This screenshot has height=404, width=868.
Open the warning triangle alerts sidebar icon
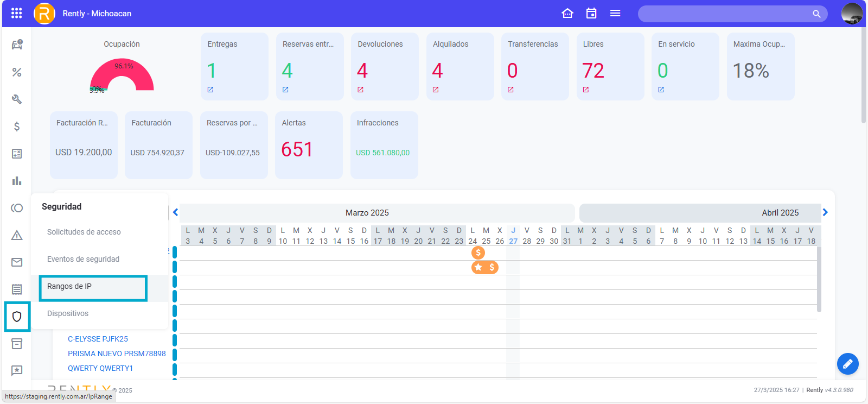coord(17,235)
